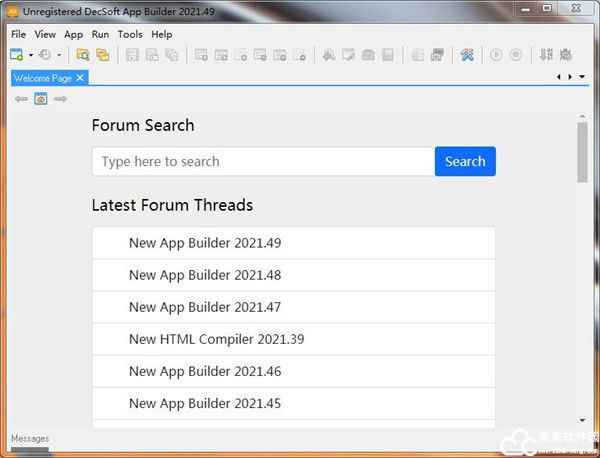Click the dark build queue toolbar icon
Screen dimensions: 600x458
coord(437,55)
